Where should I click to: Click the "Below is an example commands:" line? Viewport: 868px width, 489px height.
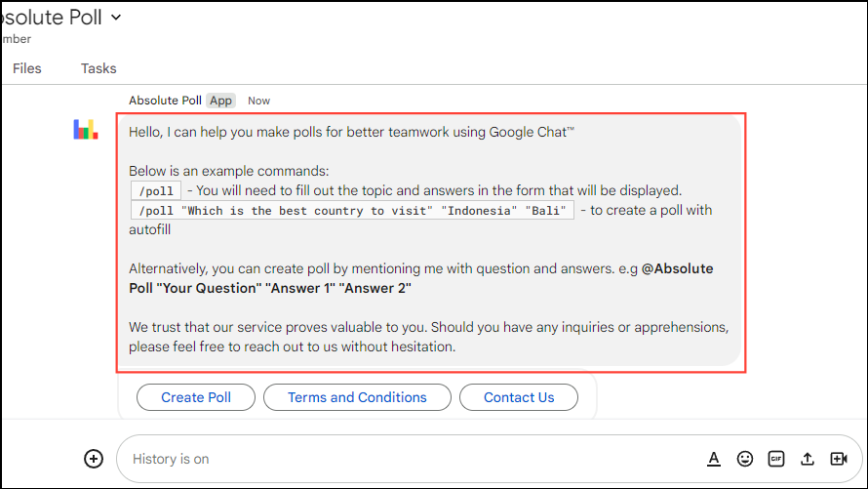coord(228,171)
